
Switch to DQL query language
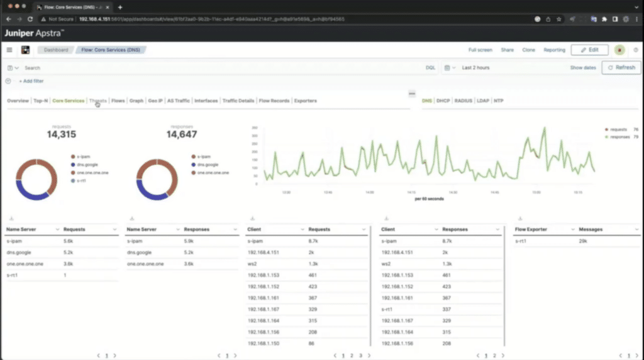[430, 68]
